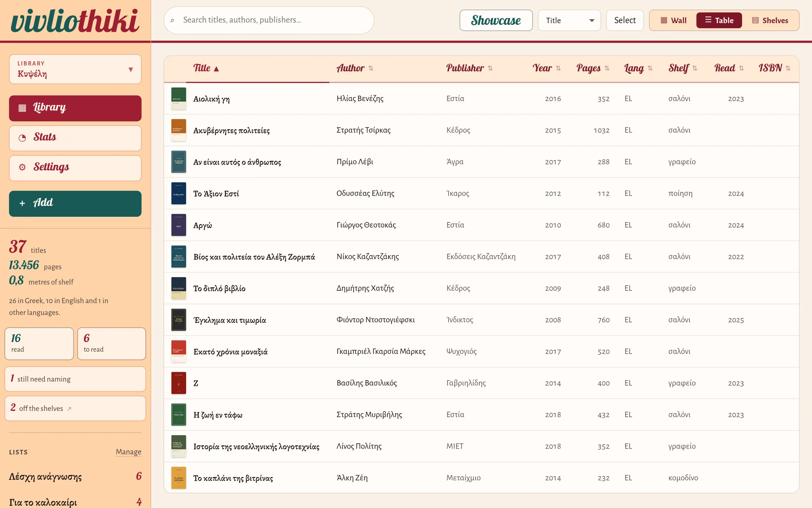The height and width of the screenshot is (508, 812).
Task: Go to the Library section
Action: tap(75, 108)
